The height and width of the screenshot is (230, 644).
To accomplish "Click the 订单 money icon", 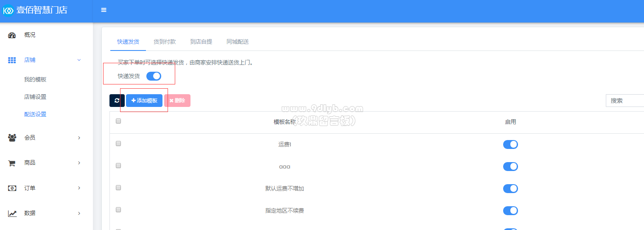I will coord(12,188).
